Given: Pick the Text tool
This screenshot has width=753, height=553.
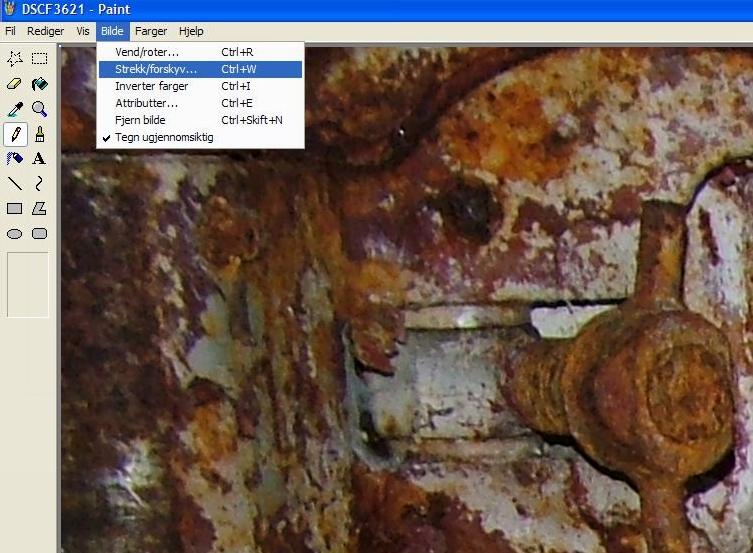Looking at the screenshot, I should coord(39,159).
